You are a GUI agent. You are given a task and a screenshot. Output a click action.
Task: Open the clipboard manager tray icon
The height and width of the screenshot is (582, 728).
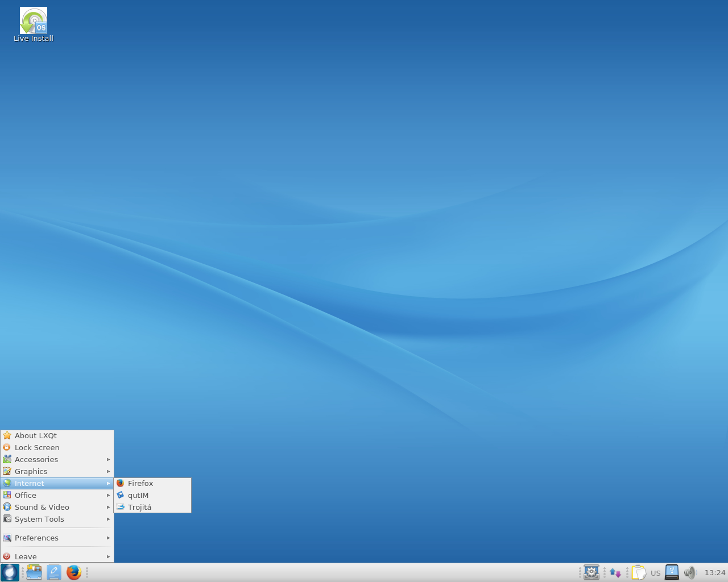click(639, 572)
